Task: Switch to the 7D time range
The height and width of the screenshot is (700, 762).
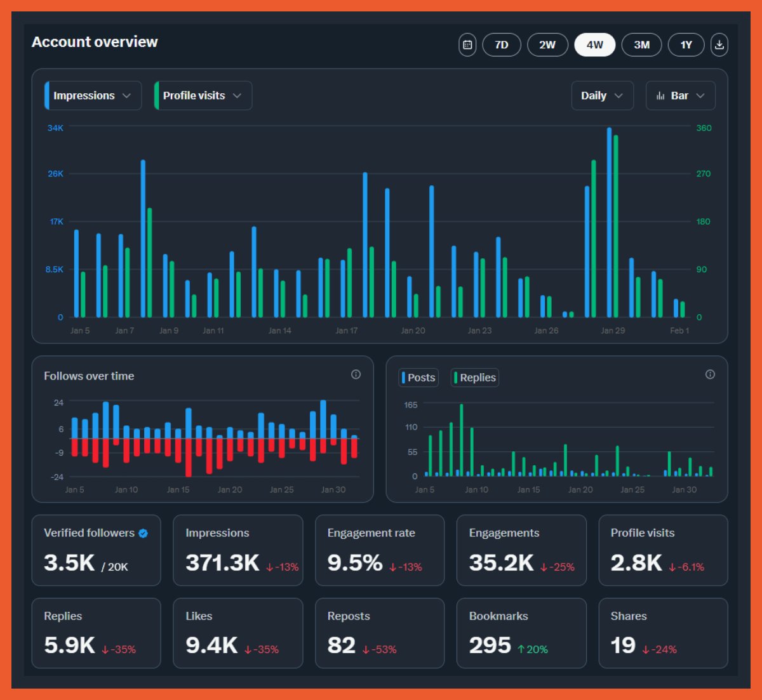Action: [x=502, y=45]
